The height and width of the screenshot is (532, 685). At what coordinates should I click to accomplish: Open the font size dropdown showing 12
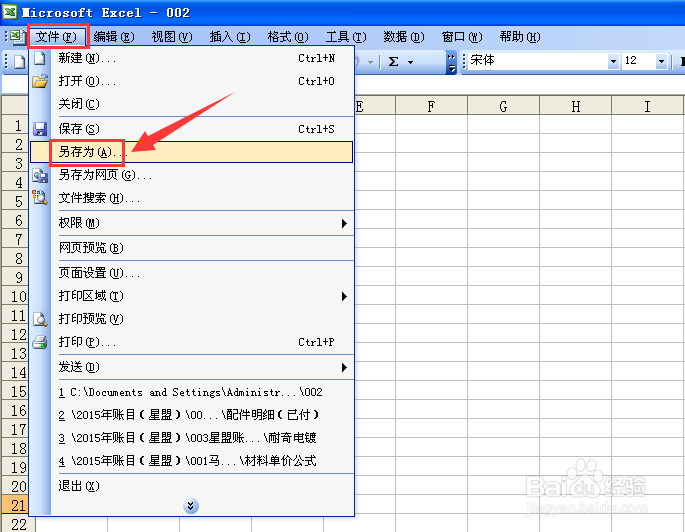661,62
